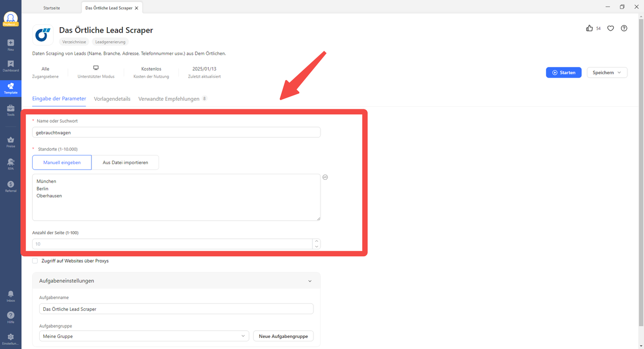The image size is (644, 349).
Task: Click the 2025/01/13 update date
Action: 204,69
